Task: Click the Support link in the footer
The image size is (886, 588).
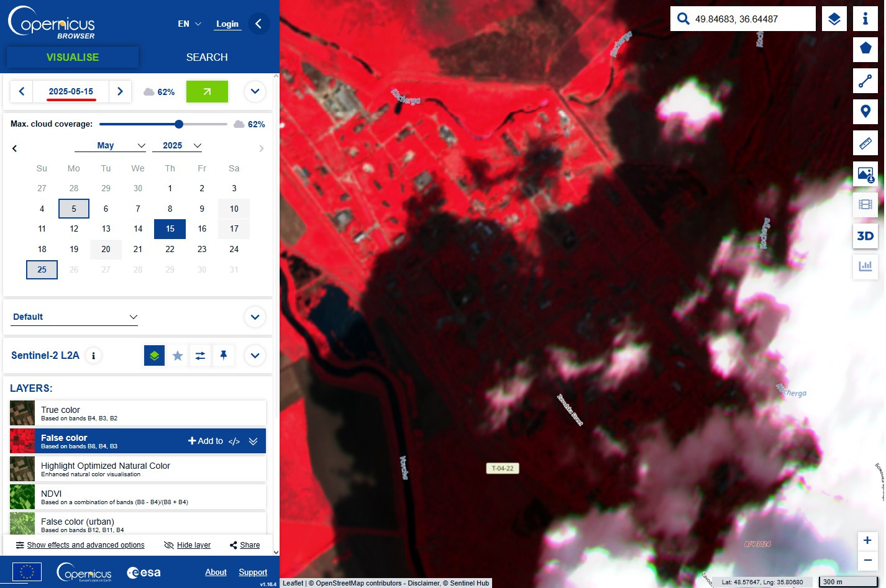Action: pos(253,572)
